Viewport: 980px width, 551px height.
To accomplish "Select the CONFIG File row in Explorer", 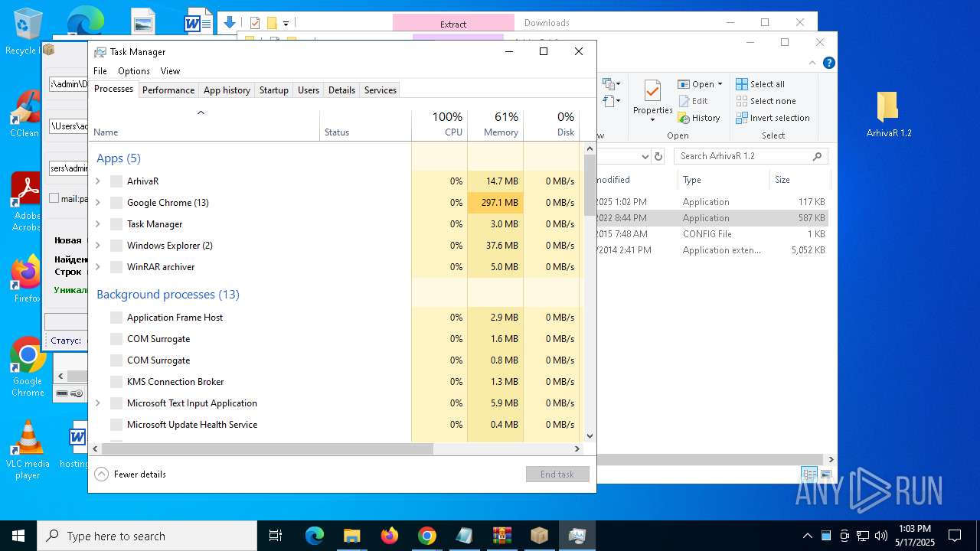I will point(712,234).
